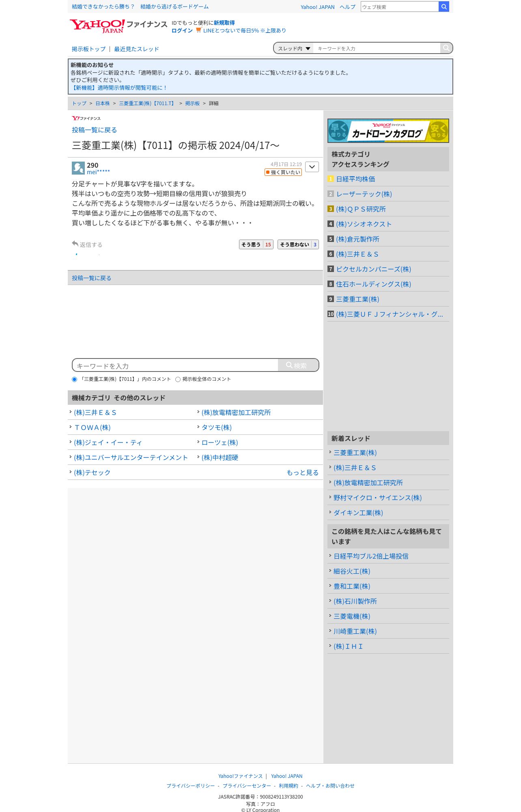
Task: Click the header キーワードを入力 search field
Action: point(377,48)
